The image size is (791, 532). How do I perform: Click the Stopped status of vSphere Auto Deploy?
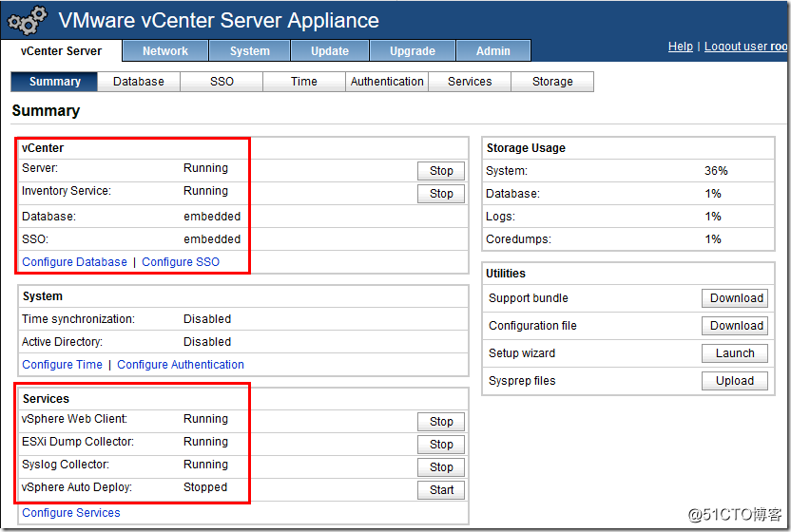tap(205, 487)
